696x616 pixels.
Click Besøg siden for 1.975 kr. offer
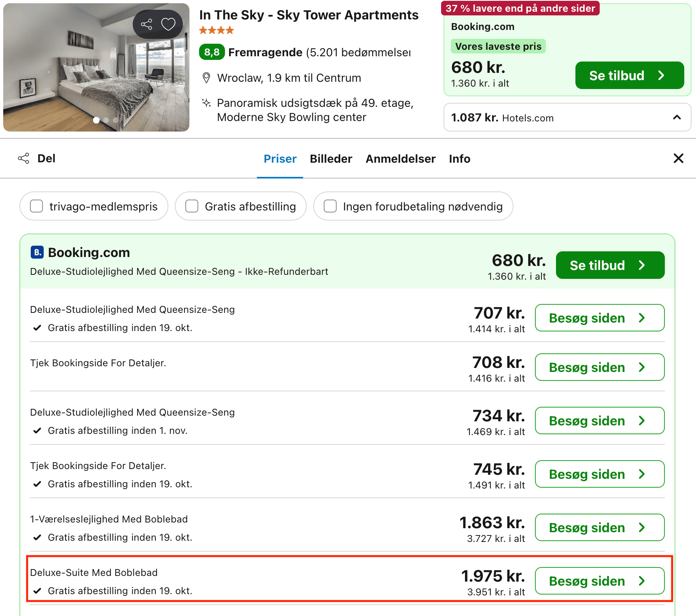pyautogui.click(x=600, y=581)
